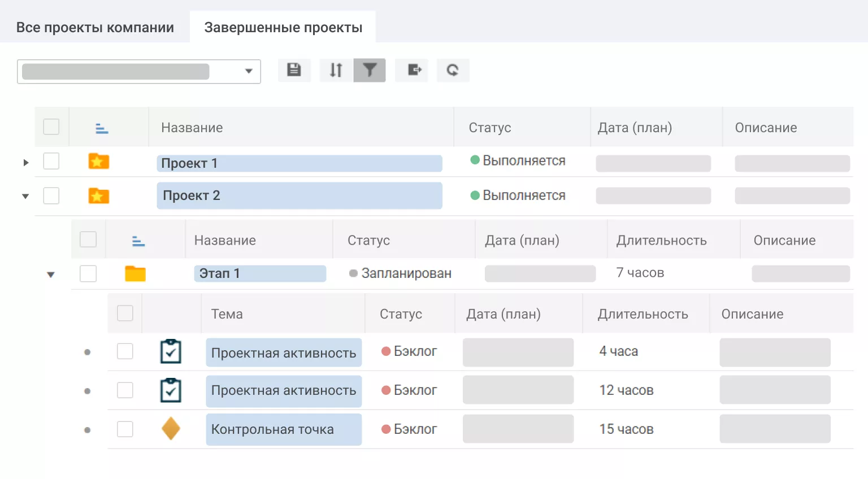868x479 pixels.
Task: Click the starred folder icon for Проект 1
Action: [99, 162]
